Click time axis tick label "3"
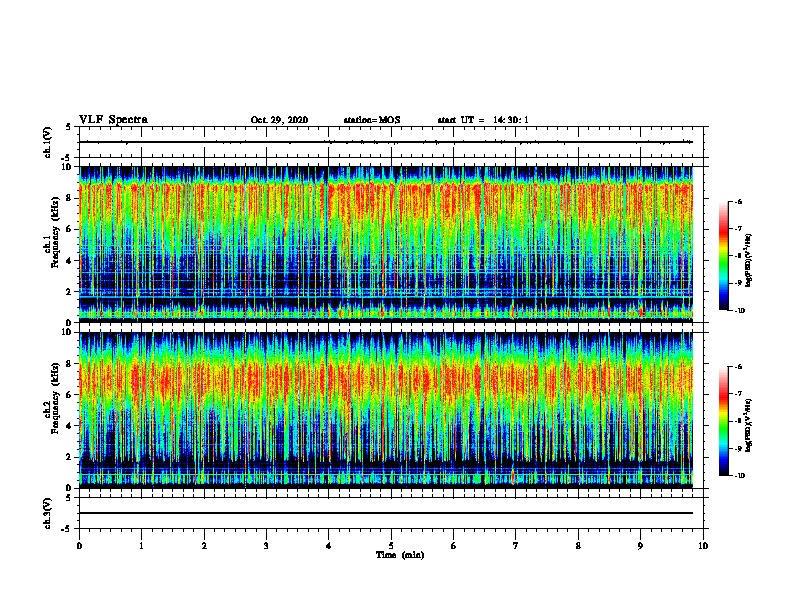Viewport: 792px width, 612px height. click(266, 546)
